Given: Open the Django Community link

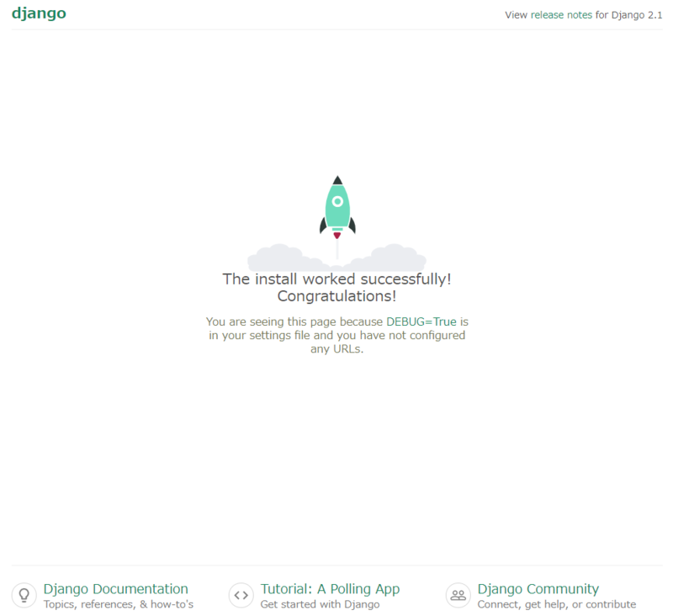Looking at the screenshot, I should point(538,588).
